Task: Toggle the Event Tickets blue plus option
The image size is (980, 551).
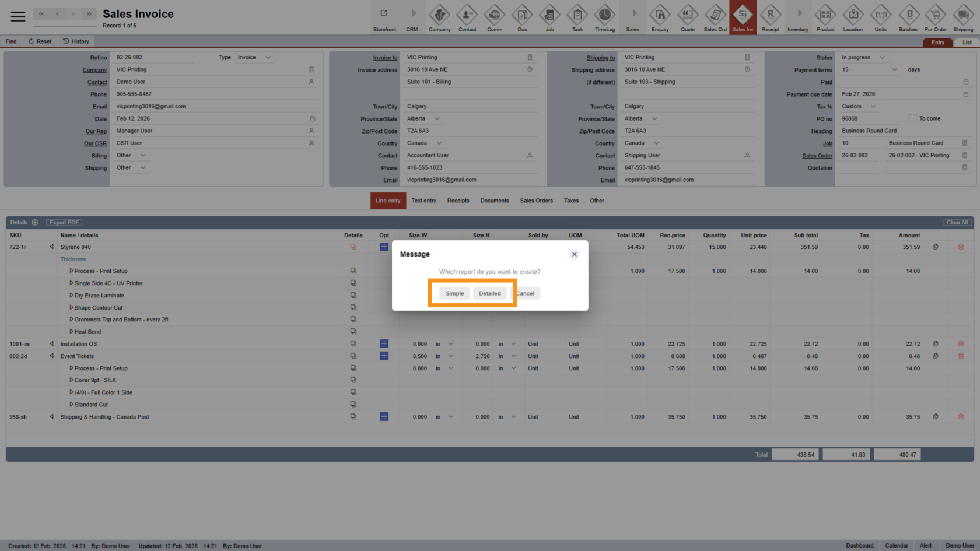Action: coord(384,356)
